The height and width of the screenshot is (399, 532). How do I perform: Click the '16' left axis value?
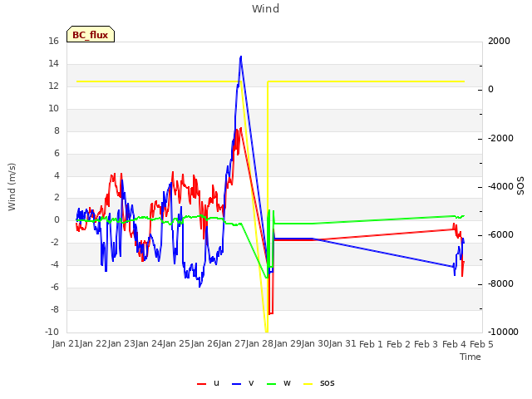[53, 42]
